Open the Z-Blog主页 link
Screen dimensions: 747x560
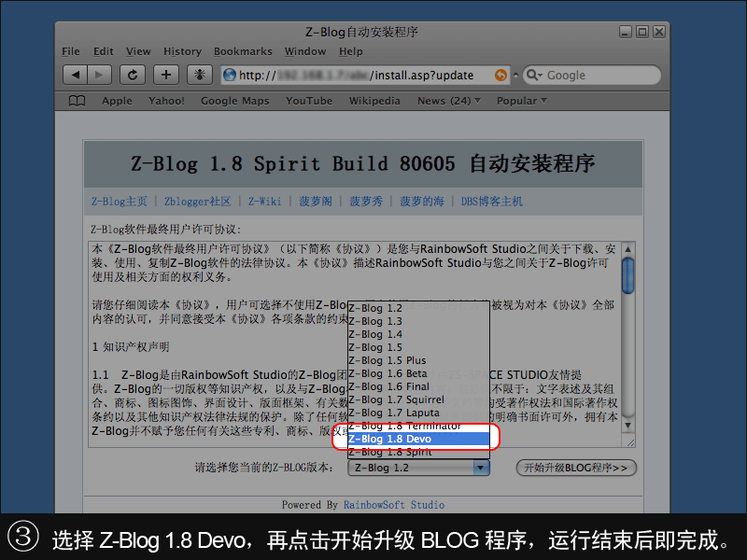120,202
